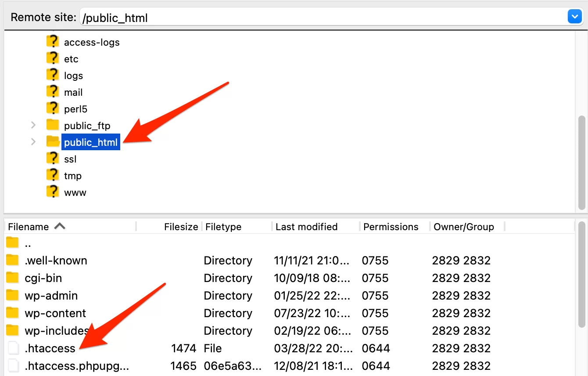
Task: Click the 1465 filesize value
Action: pyautogui.click(x=183, y=366)
